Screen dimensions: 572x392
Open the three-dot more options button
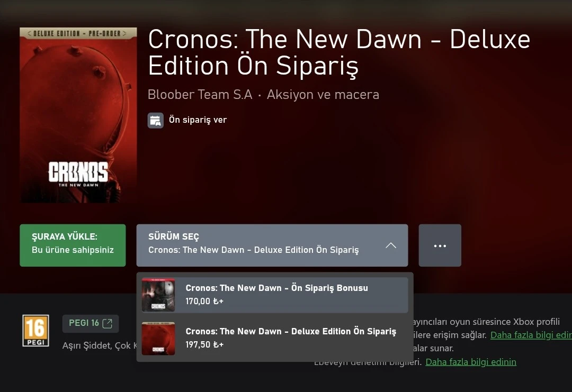440,245
